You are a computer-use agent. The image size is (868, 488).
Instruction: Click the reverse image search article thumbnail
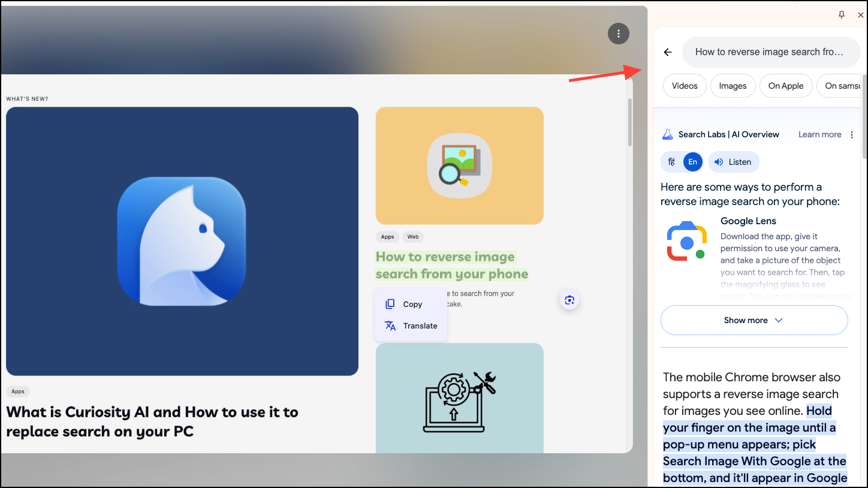[460, 165]
